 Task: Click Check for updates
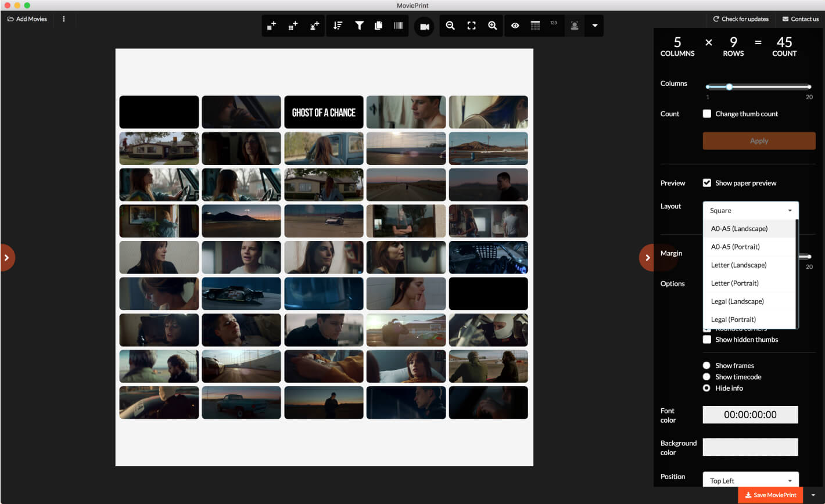click(741, 19)
